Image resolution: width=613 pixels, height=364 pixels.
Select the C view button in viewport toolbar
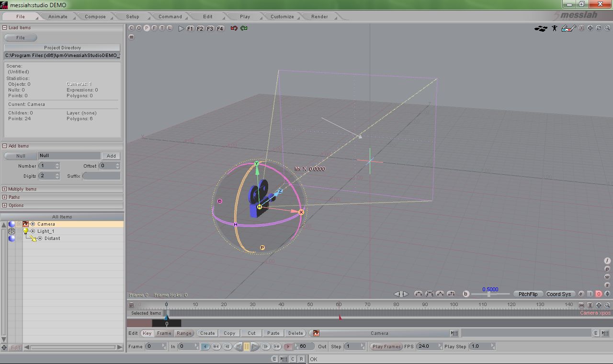pyautogui.click(x=131, y=28)
